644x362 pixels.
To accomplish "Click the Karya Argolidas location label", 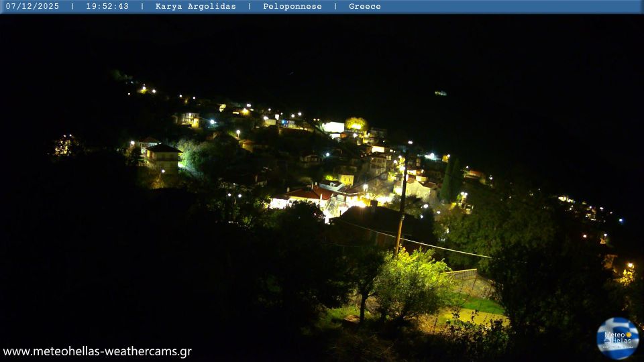I will click(x=195, y=7).
